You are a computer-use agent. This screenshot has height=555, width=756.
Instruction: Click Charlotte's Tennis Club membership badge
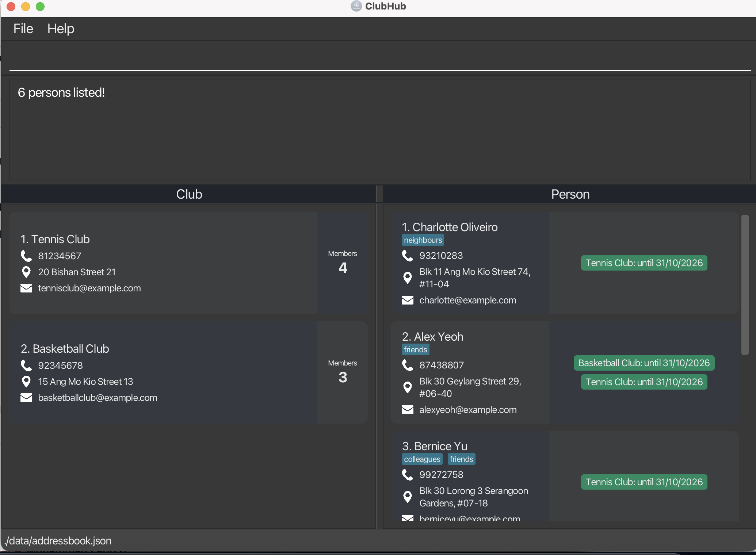(x=644, y=263)
